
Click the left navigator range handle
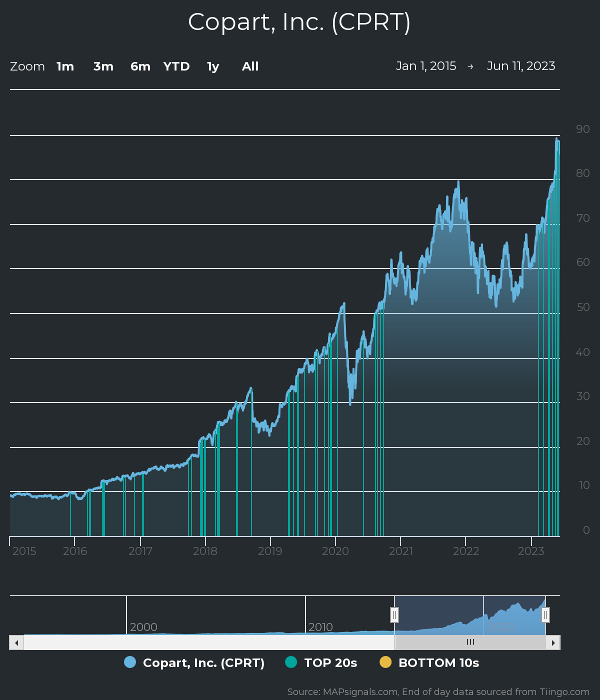coord(394,615)
